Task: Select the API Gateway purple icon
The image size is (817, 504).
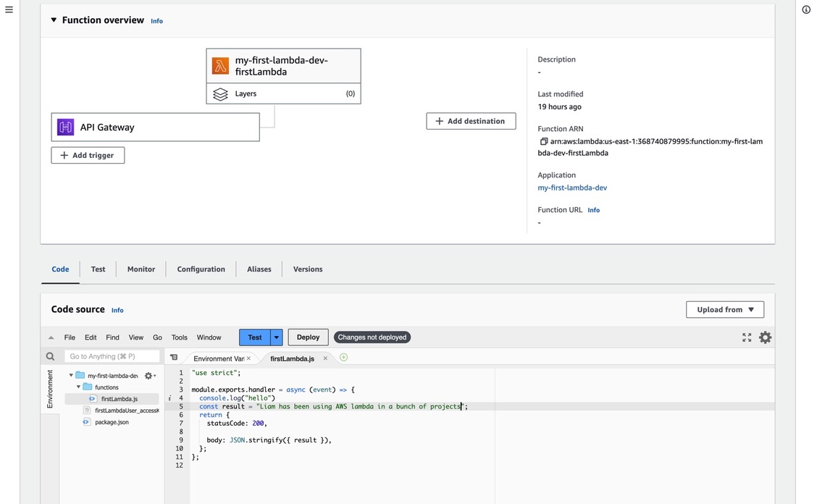Action: tap(65, 127)
